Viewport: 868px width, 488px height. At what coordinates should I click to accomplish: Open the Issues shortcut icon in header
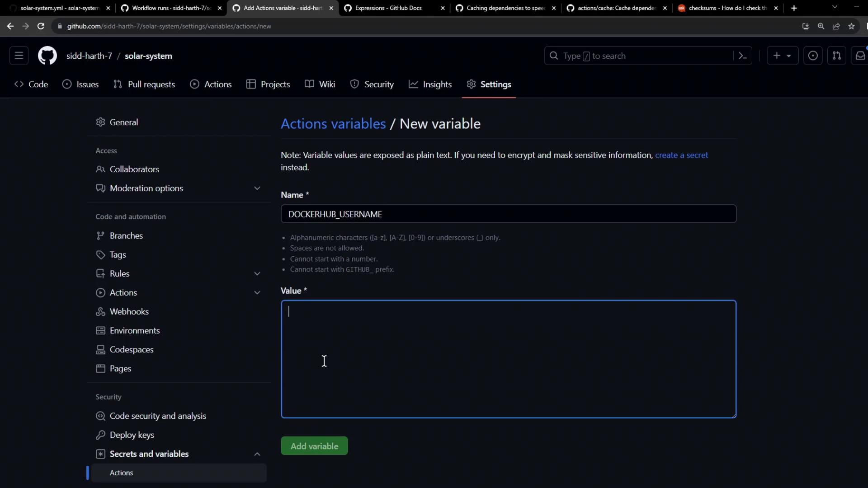[x=813, y=56]
